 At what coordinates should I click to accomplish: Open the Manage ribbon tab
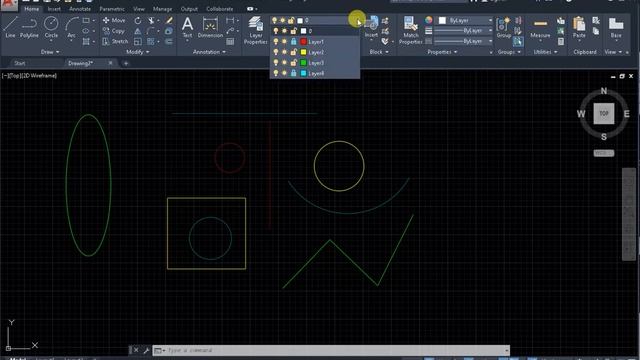point(162,9)
